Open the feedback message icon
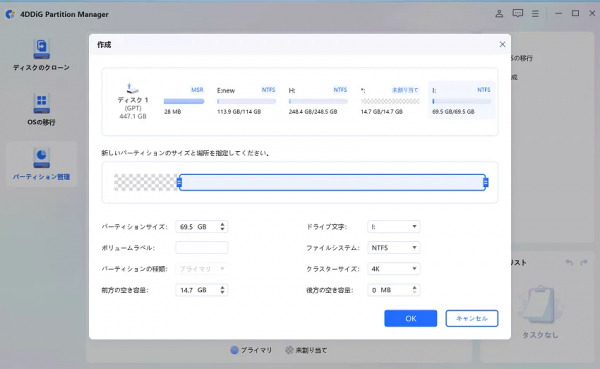 [518, 14]
